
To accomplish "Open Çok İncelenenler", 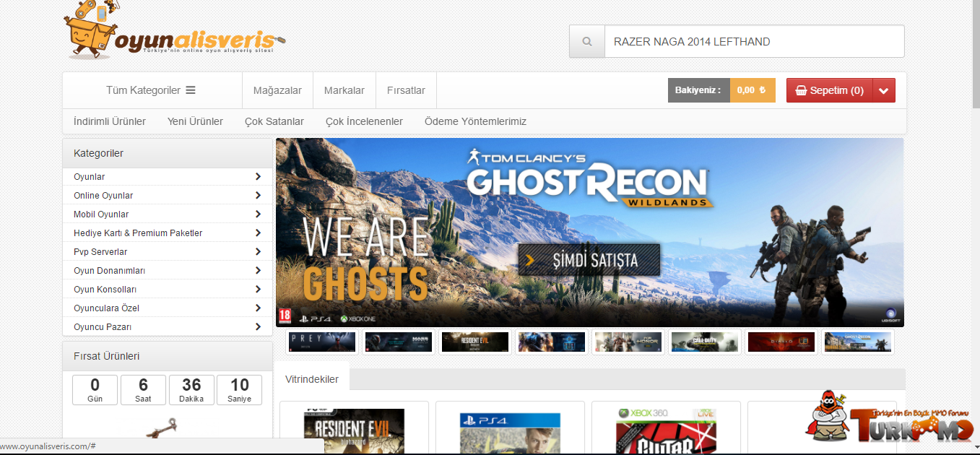I will [364, 121].
